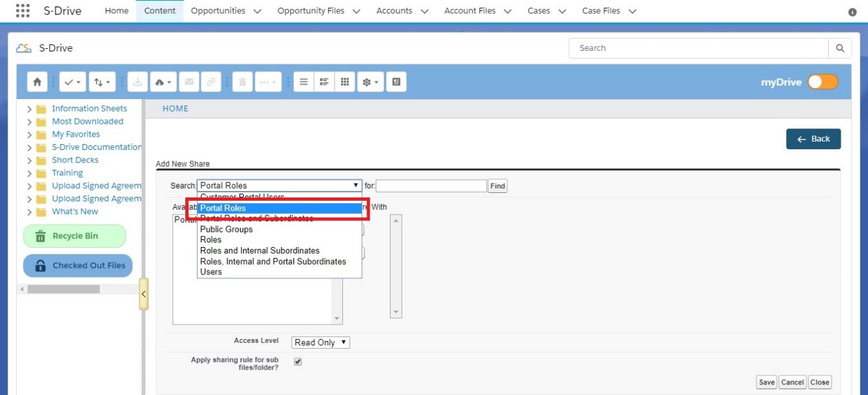Choose Roles, Internal and Portal Subordinates option

pyautogui.click(x=280, y=261)
